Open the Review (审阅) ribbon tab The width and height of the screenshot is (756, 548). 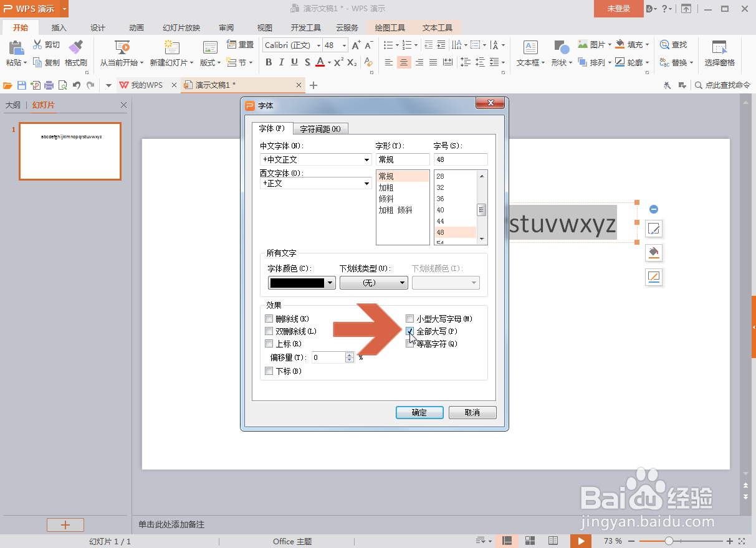[226, 28]
